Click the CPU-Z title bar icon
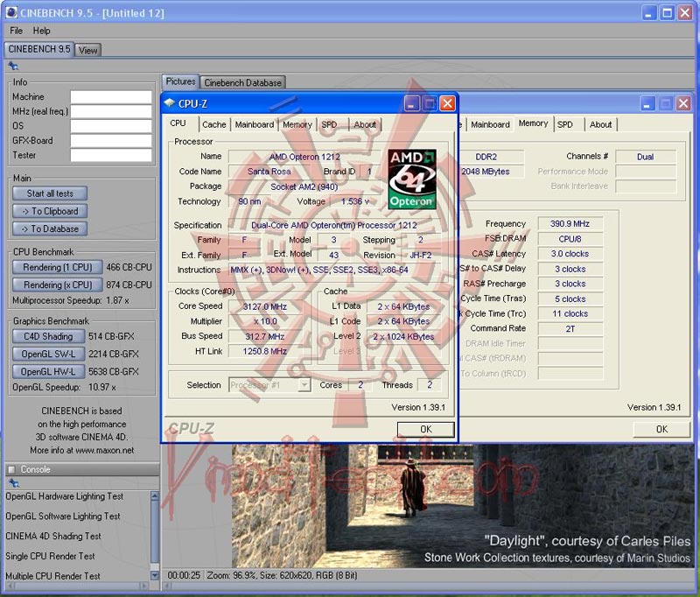The width and height of the screenshot is (700, 597). tap(169, 103)
